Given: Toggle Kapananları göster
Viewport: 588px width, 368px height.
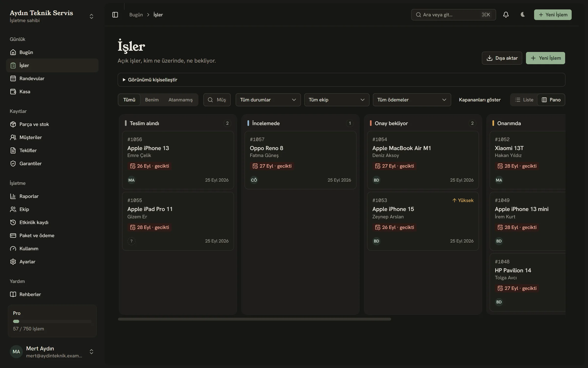Looking at the screenshot, I should [480, 100].
